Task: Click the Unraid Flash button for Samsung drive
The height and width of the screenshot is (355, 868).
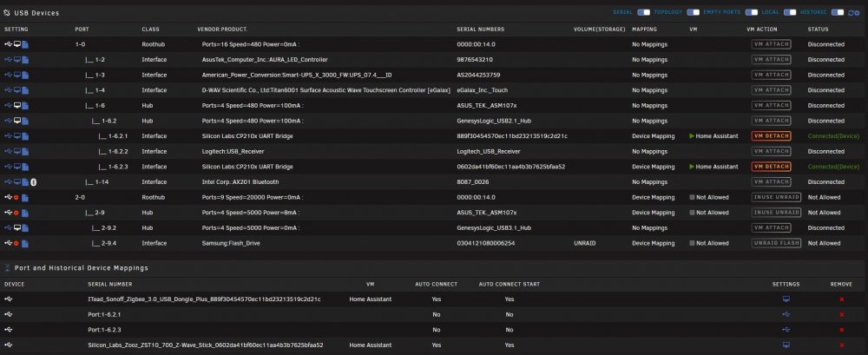Action: point(776,243)
